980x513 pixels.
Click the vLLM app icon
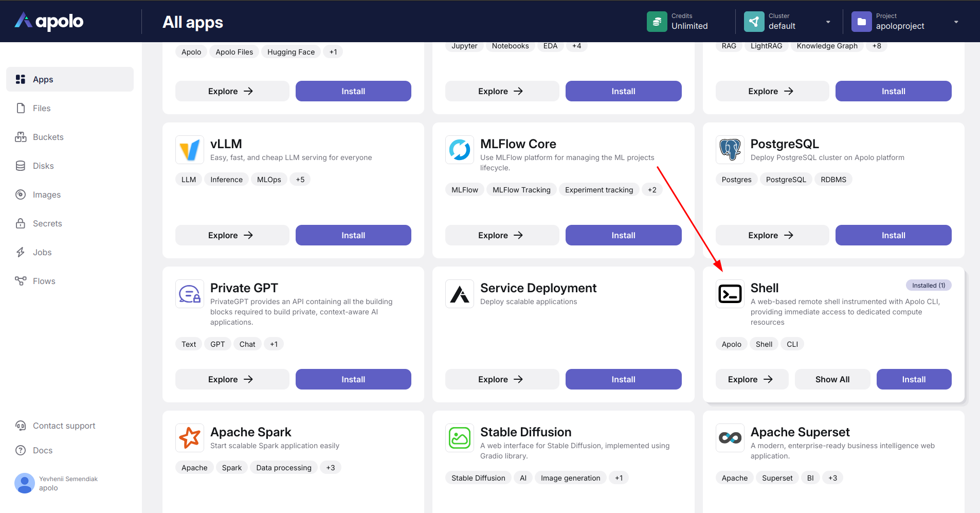(x=189, y=150)
